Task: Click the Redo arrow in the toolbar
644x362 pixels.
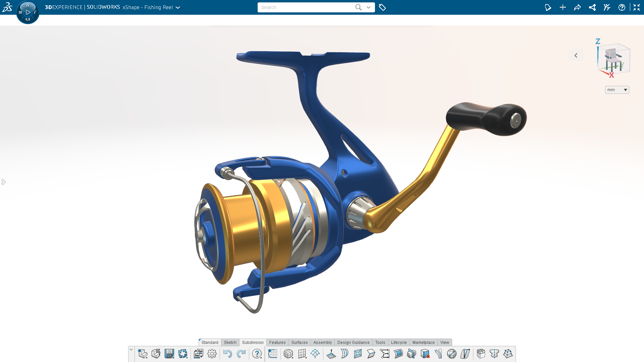Action: tap(241, 354)
